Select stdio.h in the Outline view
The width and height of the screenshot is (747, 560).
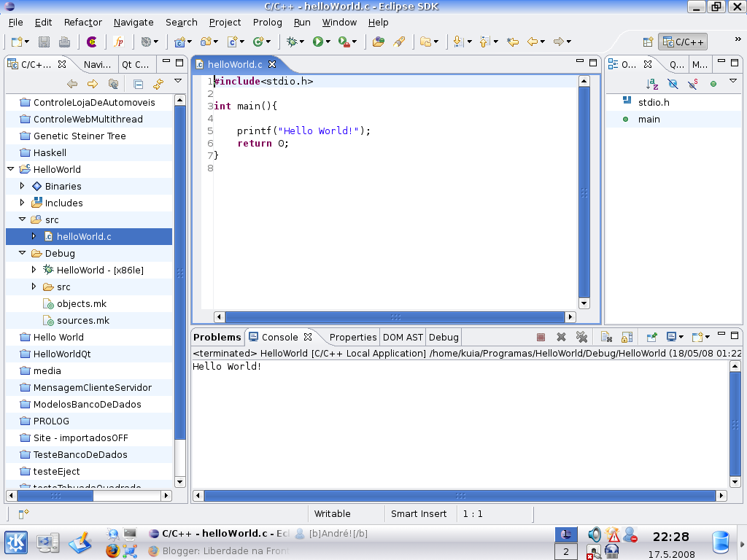tap(654, 102)
